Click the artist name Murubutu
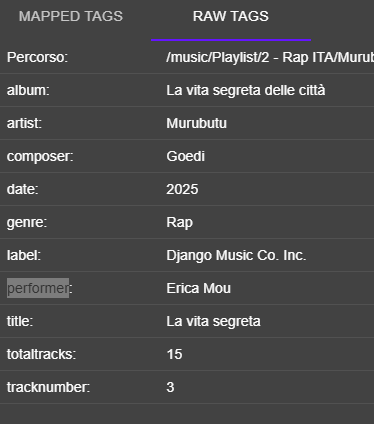This screenshot has width=374, height=424. pyautogui.click(x=196, y=123)
